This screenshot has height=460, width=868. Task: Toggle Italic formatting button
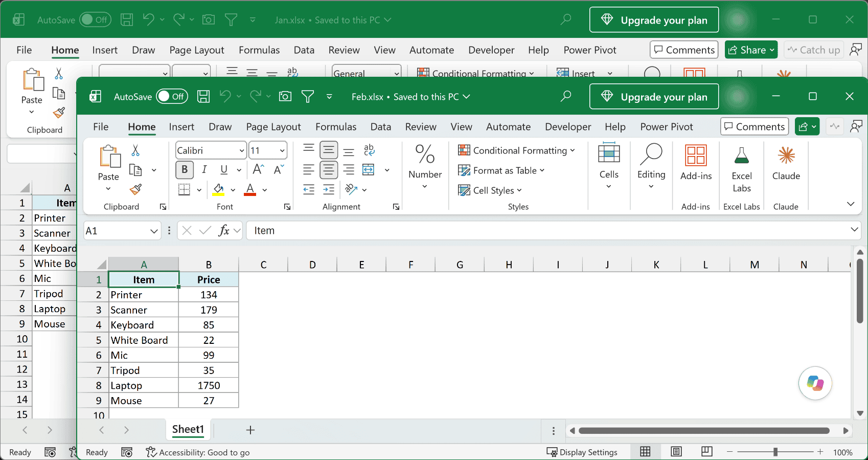click(x=204, y=170)
